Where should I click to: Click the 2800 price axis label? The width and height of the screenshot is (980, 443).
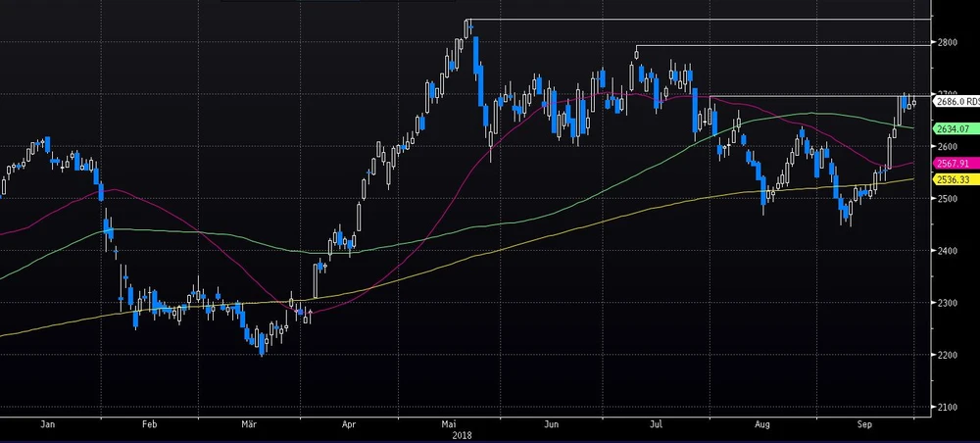click(948, 43)
